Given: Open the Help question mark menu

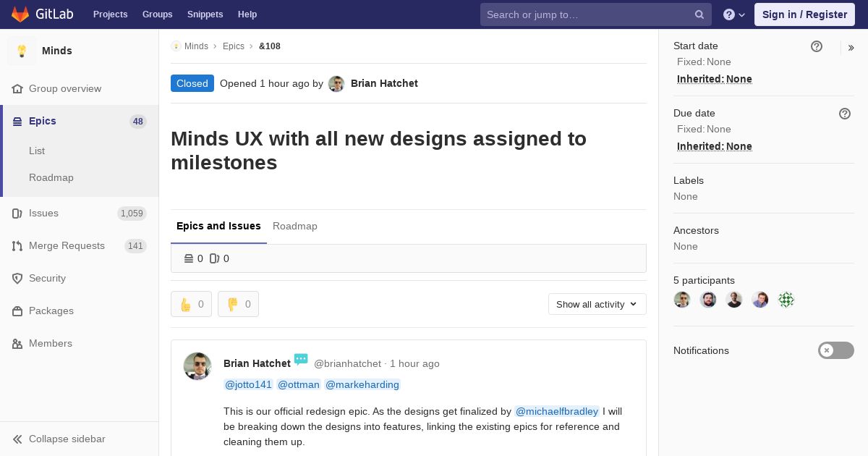Looking at the screenshot, I should [x=734, y=14].
